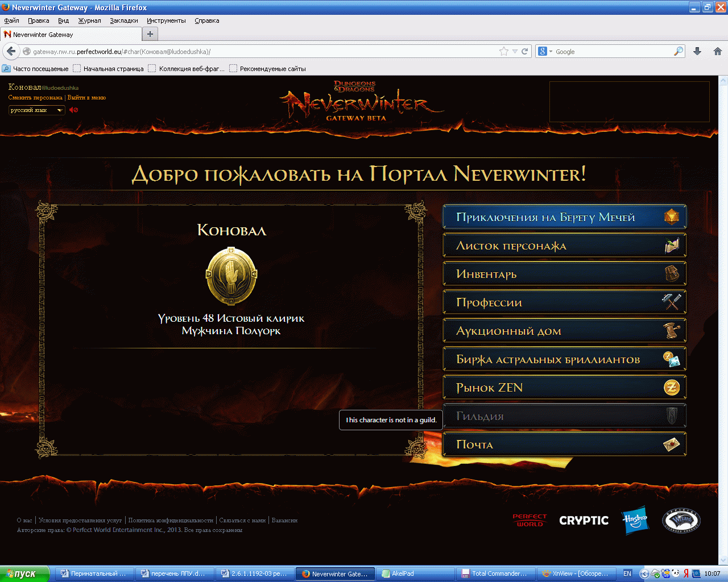The image size is (728, 582).
Task: Open Биржа астральных бриллиантов
Action: 565,359
